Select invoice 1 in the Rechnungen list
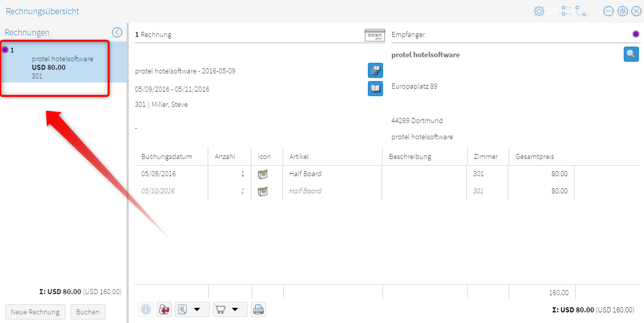 (x=56, y=63)
